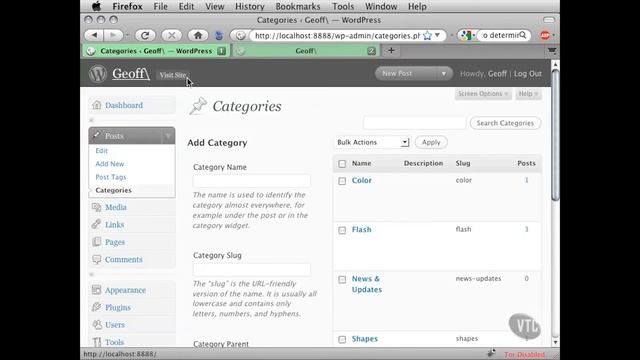Switch to the second Geoff\ tab
This screenshot has width=640, height=360.
[306, 51]
